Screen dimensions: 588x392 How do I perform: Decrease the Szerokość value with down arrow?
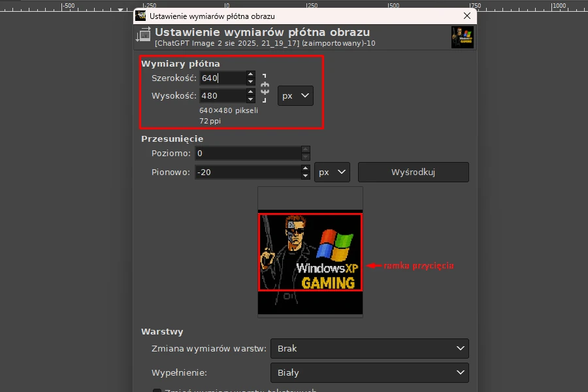[x=250, y=82]
